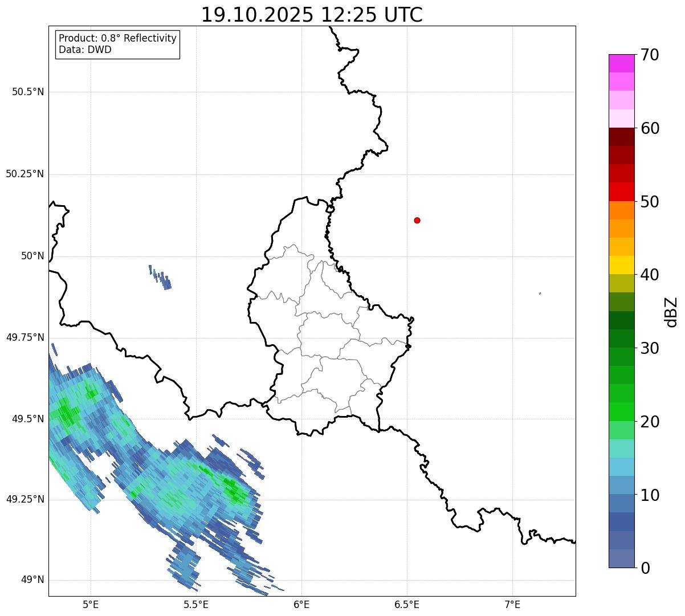
Task: Click the 5.5°E longitude label
Action: pyautogui.click(x=196, y=605)
